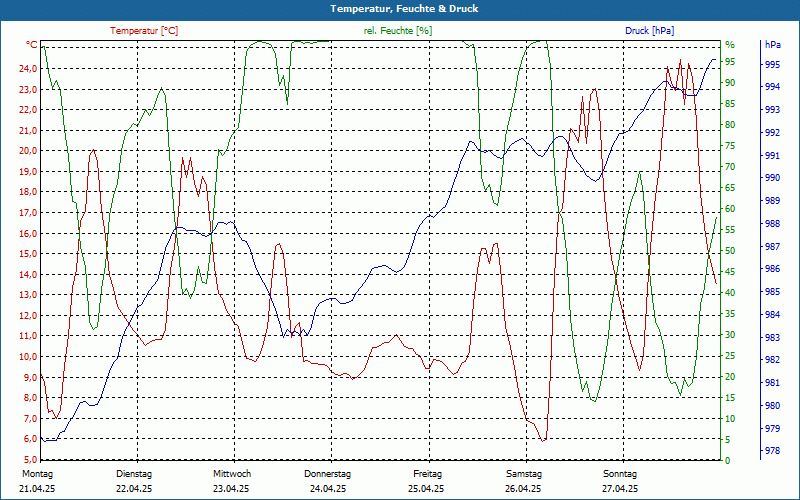Viewport: 800px width, 500px height.
Task: Select the red 'Temperatur [°C]' legend label
Action: (x=144, y=31)
